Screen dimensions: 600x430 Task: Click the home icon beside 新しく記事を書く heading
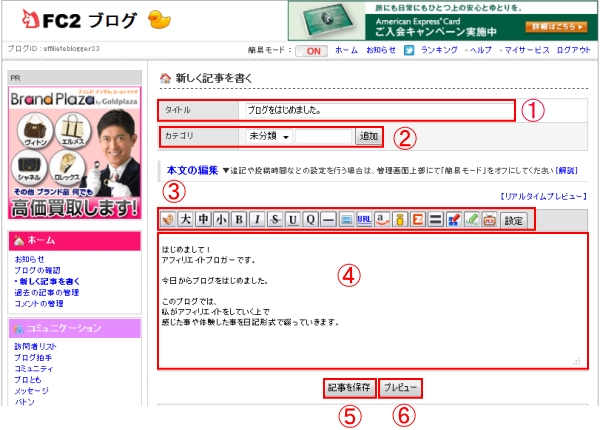pos(165,78)
